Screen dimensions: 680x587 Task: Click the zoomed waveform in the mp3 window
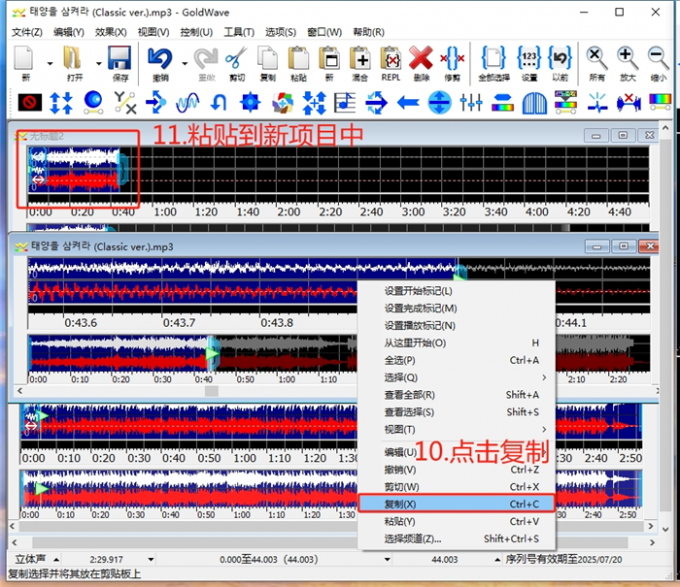pos(193,281)
